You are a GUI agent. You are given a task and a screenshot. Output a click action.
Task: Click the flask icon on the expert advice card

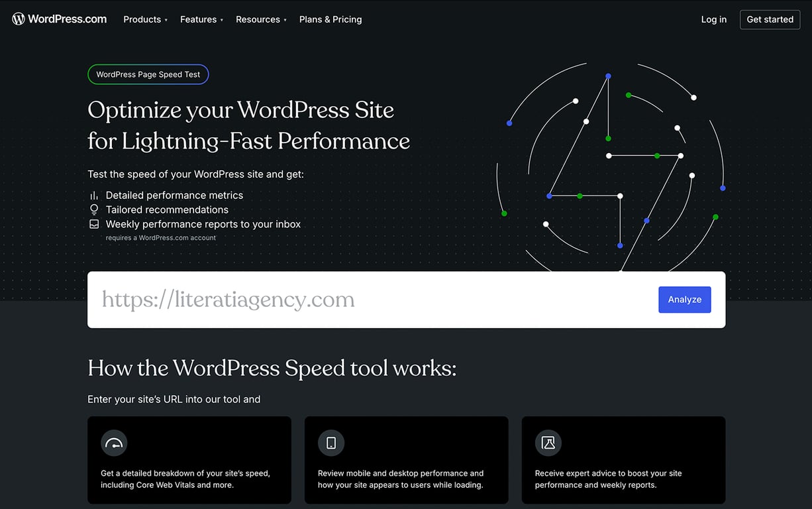coord(548,443)
